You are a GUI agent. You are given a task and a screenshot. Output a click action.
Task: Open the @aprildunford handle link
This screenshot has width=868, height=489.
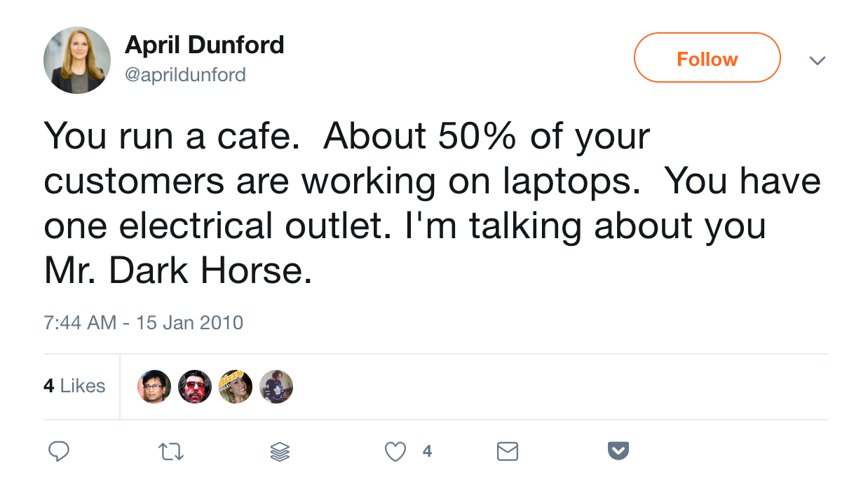tap(185, 74)
